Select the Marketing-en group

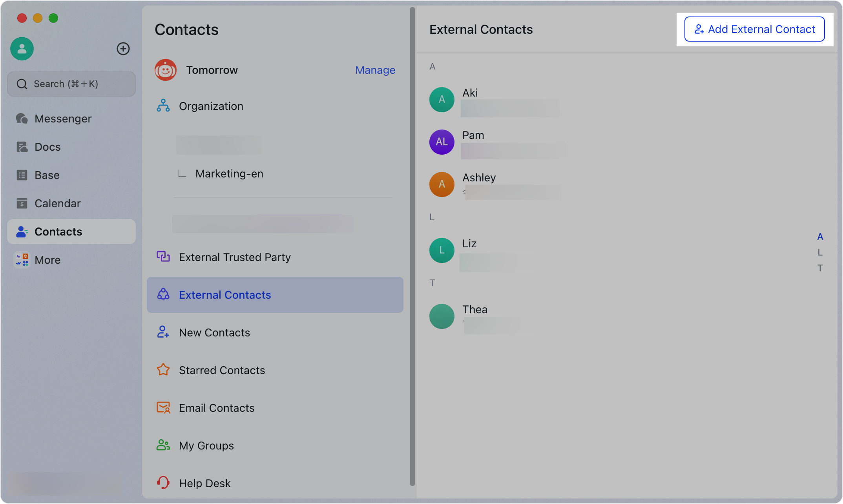[229, 173]
